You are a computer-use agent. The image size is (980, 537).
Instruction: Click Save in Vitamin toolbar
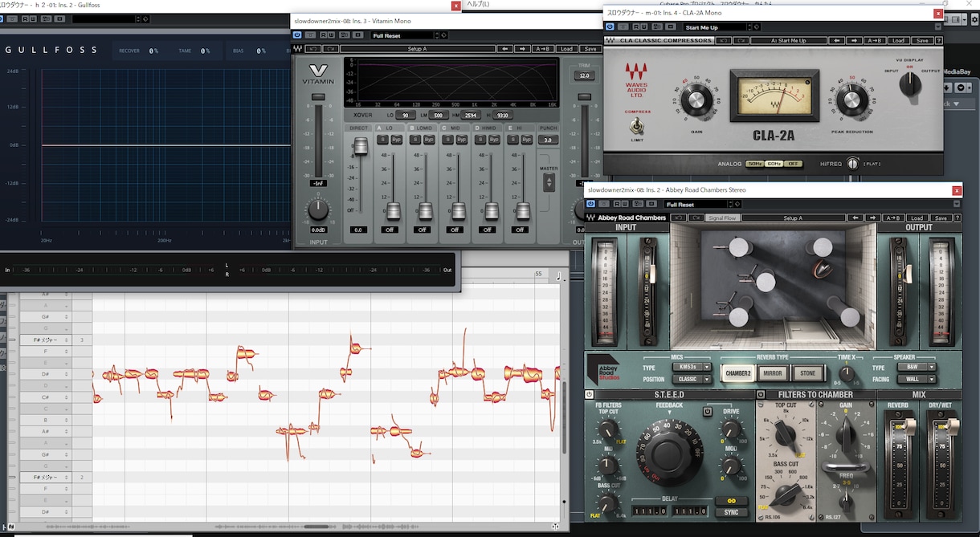(x=590, y=49)
